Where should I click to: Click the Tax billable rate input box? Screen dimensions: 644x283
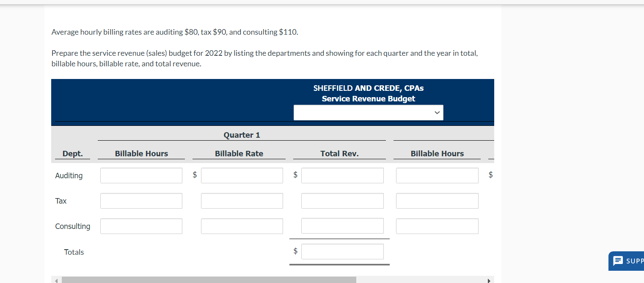pos(242,201)
